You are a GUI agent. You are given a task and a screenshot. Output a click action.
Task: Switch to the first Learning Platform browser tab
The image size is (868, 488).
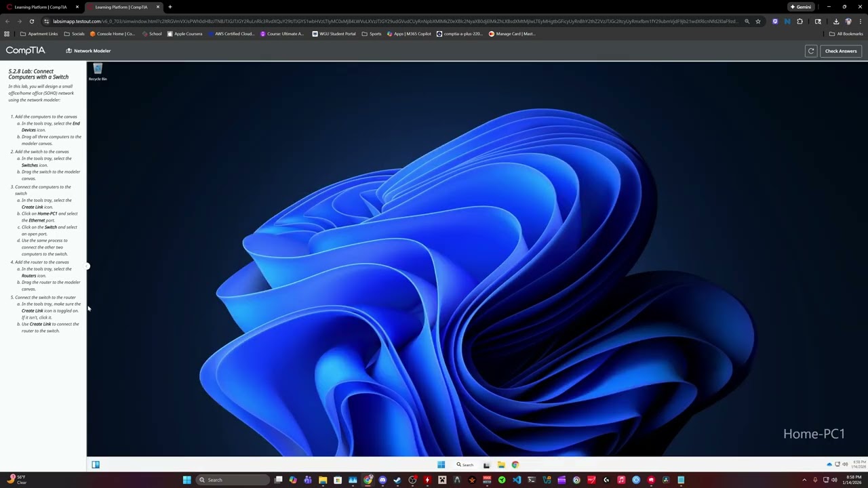tap(41, 7)
